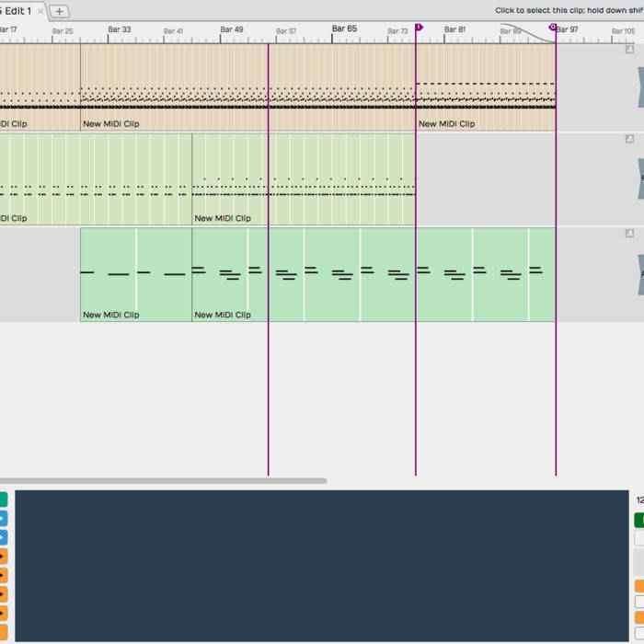Open the plugin icon on the top track
This screenshot has width=644, height=644.
click(640, 87)
